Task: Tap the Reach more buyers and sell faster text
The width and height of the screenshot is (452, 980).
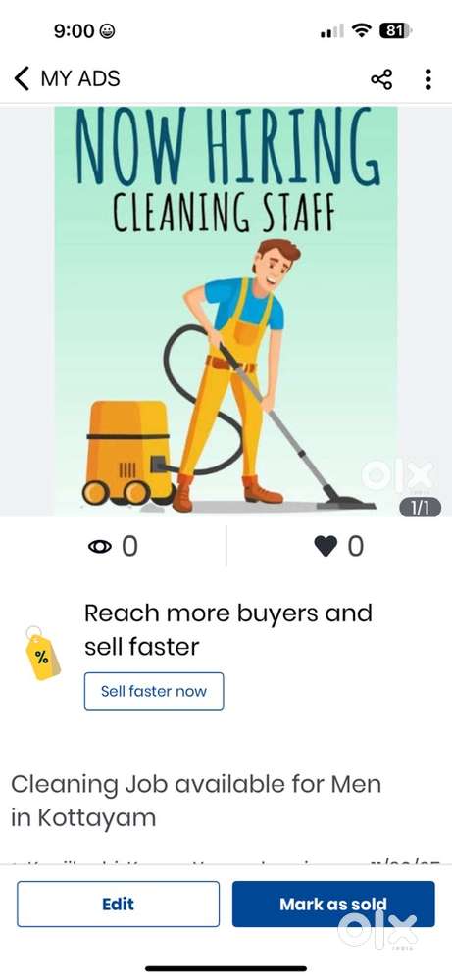Action: [x=228, y=630]
